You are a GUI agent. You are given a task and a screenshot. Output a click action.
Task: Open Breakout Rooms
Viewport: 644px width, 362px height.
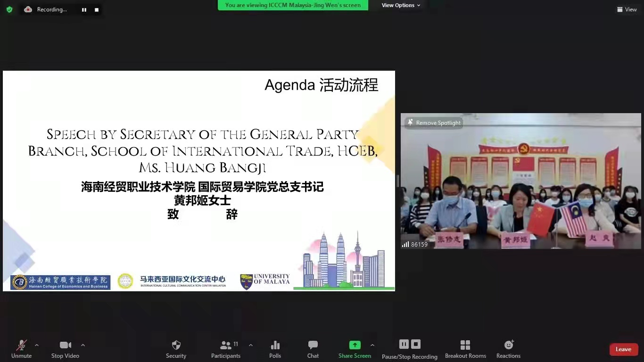pos(465,349)
